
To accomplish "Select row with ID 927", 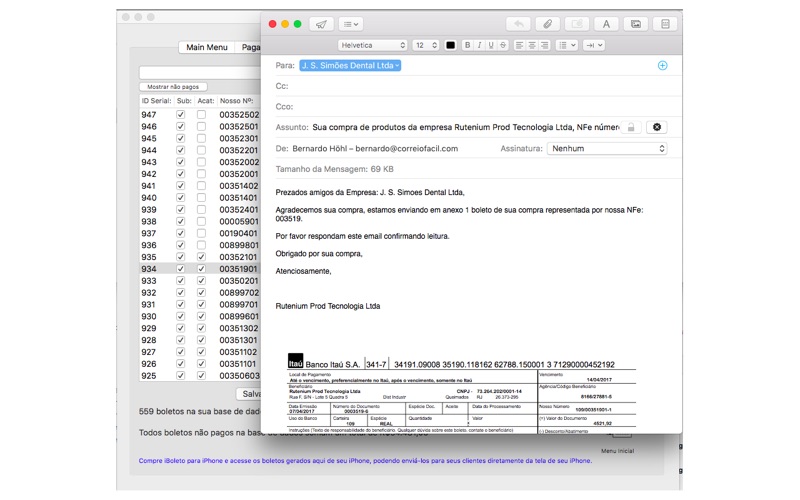I will coord(200,352).
